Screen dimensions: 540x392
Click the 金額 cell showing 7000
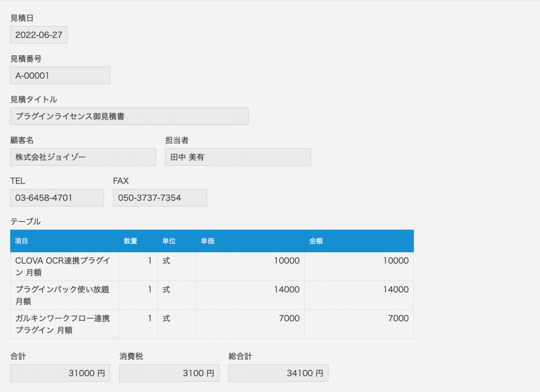pyautogui.click(x=359, y=324)
